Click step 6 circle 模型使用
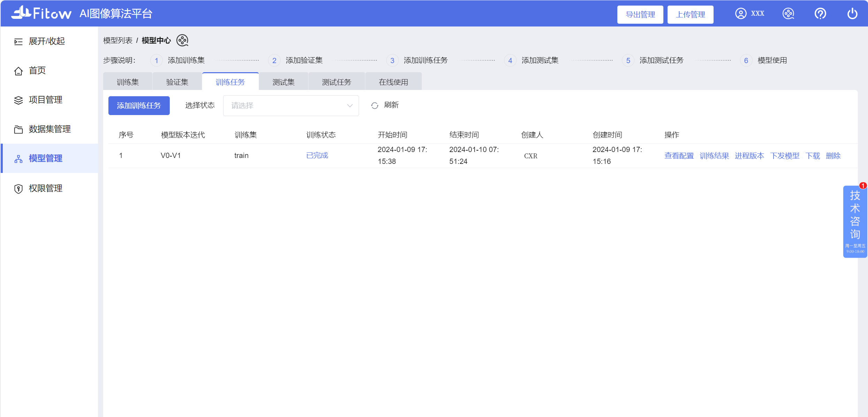This screenshot has height=417, width=868. [746, 61]
